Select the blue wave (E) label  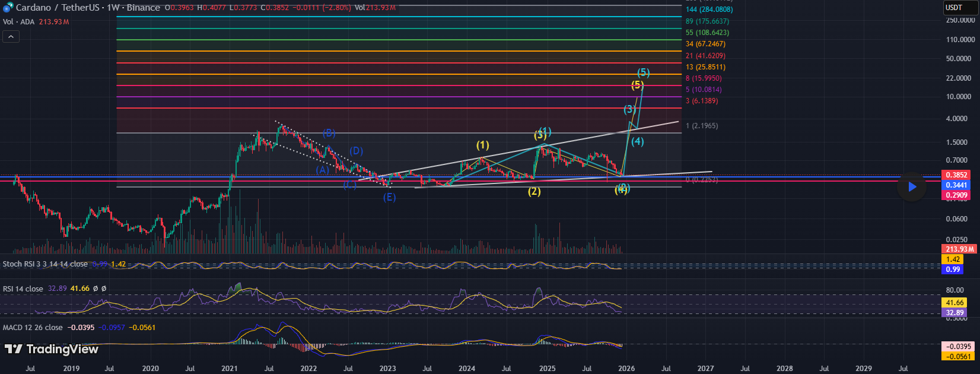point(389,197)
